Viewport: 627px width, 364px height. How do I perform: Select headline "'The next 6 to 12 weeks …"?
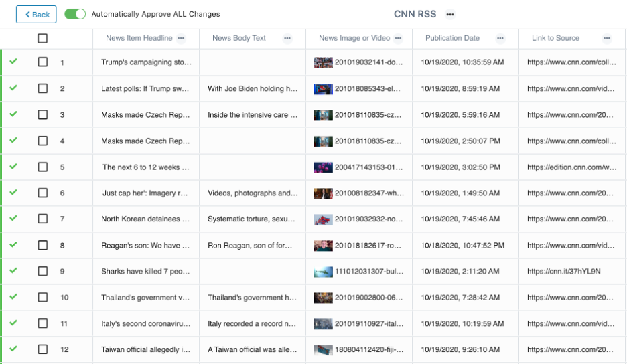[x=145, y=167]
